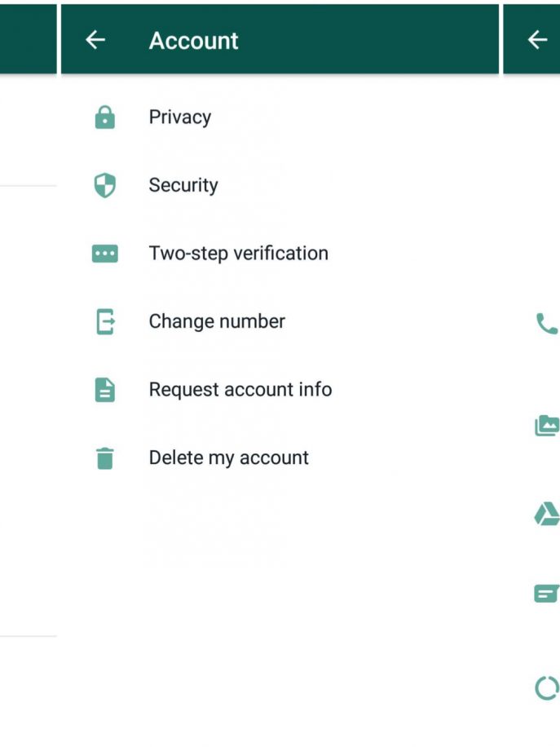The width and height of the screenshot is (560, 747).
Task: Choose the Change number option
Action: pyautogui.click(x=217, y=322)
